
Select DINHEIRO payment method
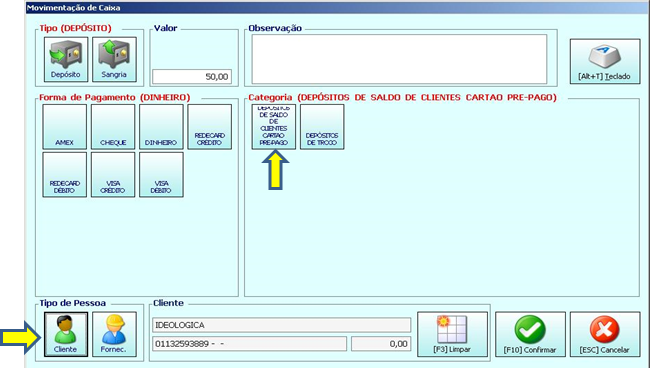(161, 127)
